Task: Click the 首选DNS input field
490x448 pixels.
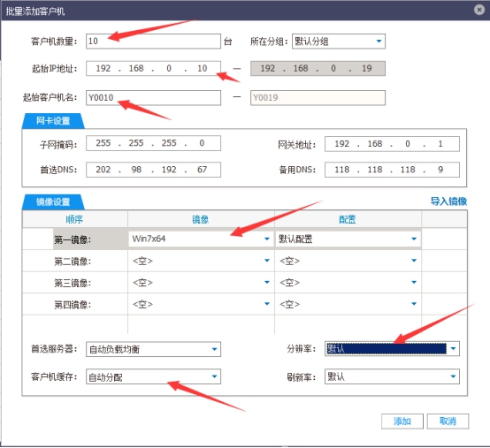Action: click(153, 170)
